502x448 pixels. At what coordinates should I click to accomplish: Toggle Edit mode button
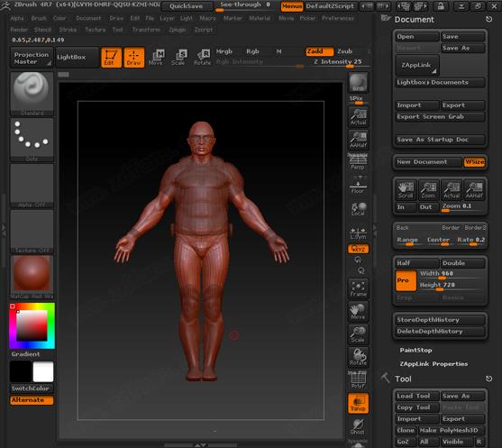[x=111, y=58]
